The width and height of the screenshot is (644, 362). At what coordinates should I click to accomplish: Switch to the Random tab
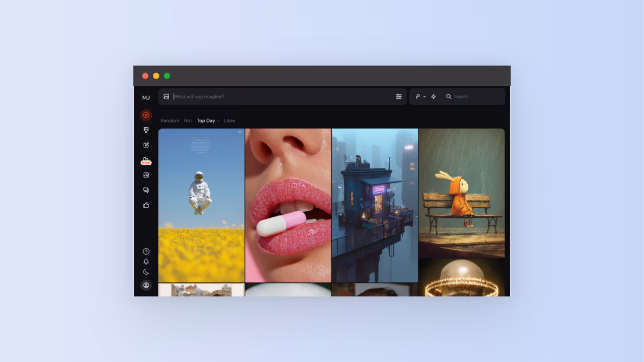[170, 121]
